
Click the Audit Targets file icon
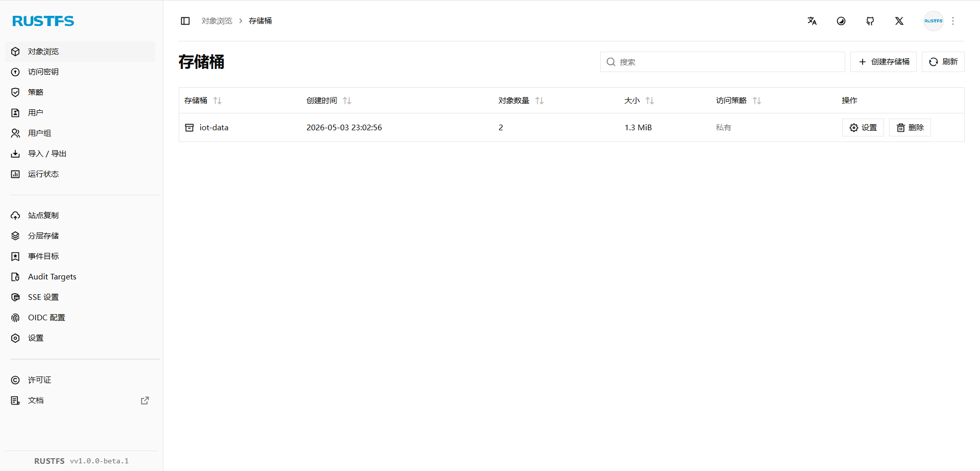point(15,277)
